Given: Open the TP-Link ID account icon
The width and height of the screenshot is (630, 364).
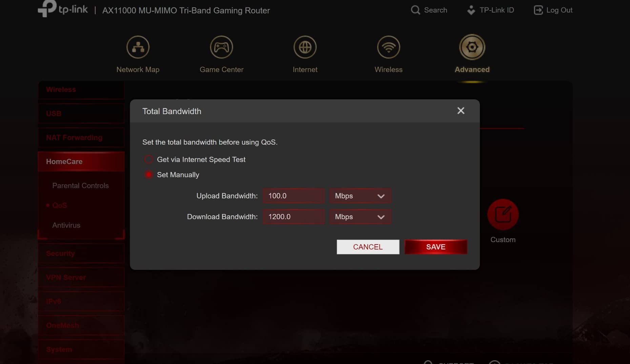Looking at the screenshot, I should pos(471,10).
